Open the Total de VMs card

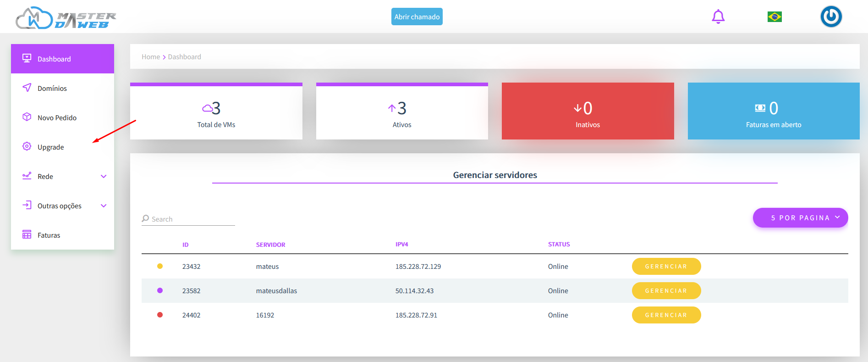[x=216, y=111]
